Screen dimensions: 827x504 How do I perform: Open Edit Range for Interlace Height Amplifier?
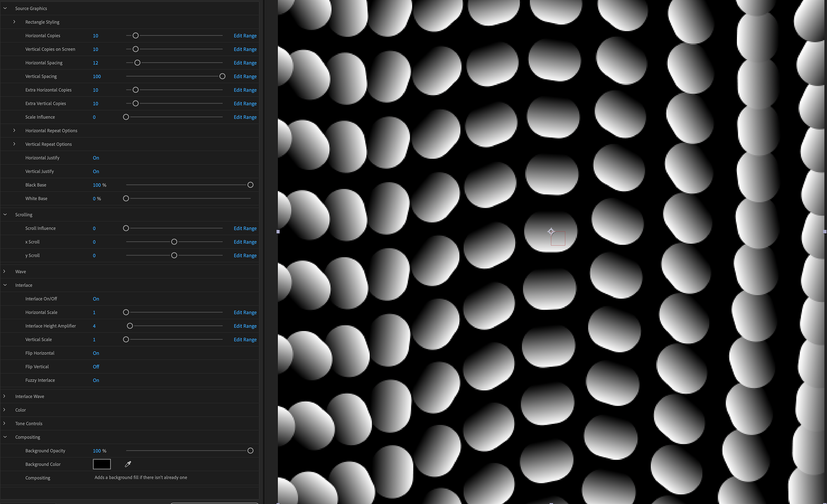[245, 326]
